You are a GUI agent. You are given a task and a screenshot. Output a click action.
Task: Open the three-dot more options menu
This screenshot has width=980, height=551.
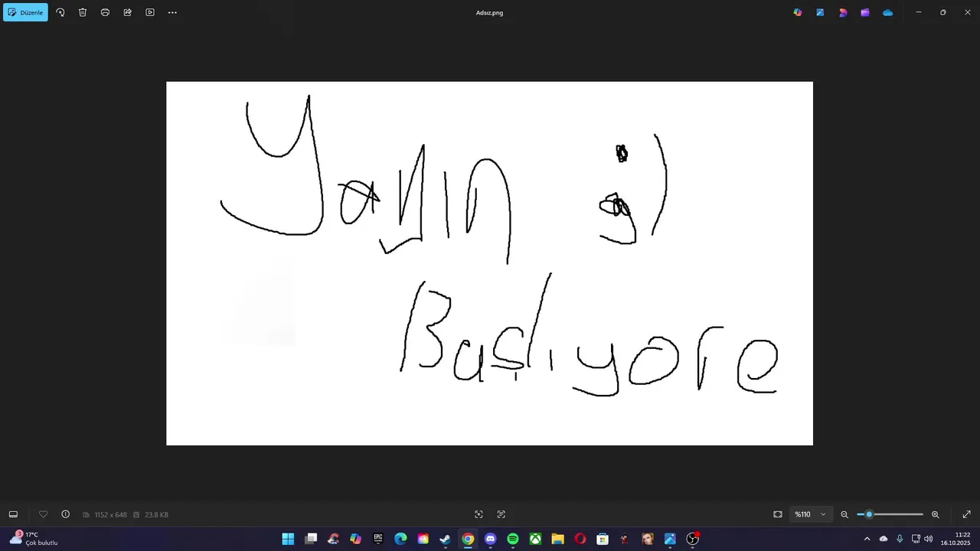coord(172,12)
